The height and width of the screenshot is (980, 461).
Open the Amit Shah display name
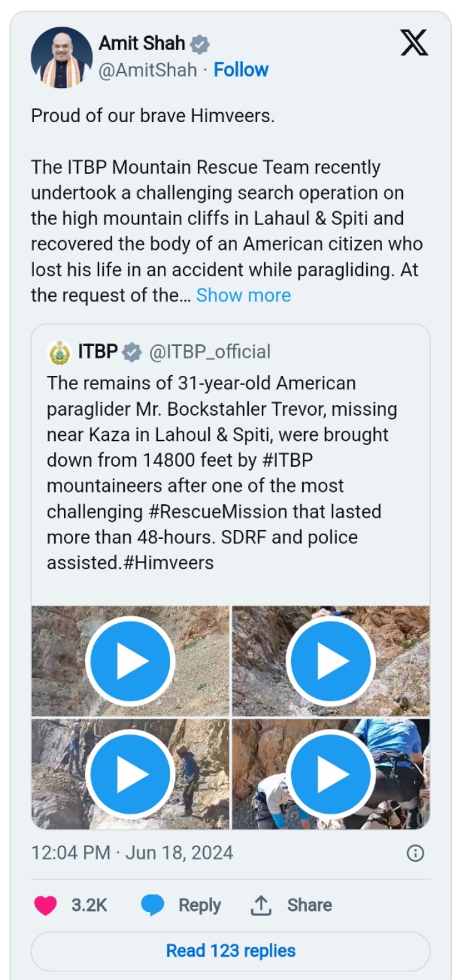(x=142, y=44)
